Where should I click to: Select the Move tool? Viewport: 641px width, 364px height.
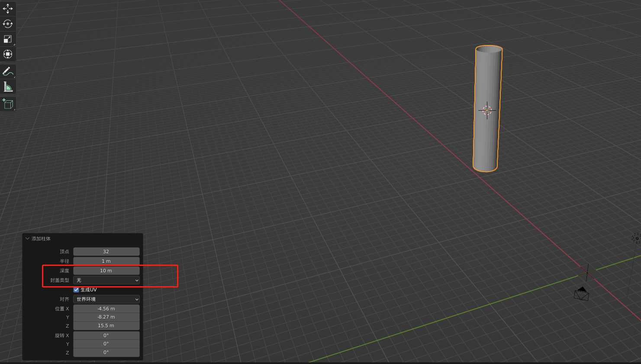(x=8, y=9)
